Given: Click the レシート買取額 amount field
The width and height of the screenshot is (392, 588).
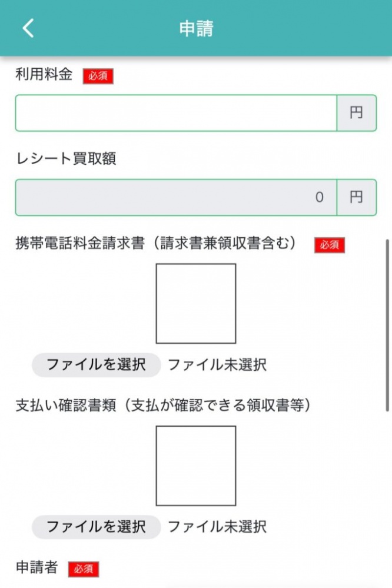Looking at the screenshot, I should tap(176, 198).
